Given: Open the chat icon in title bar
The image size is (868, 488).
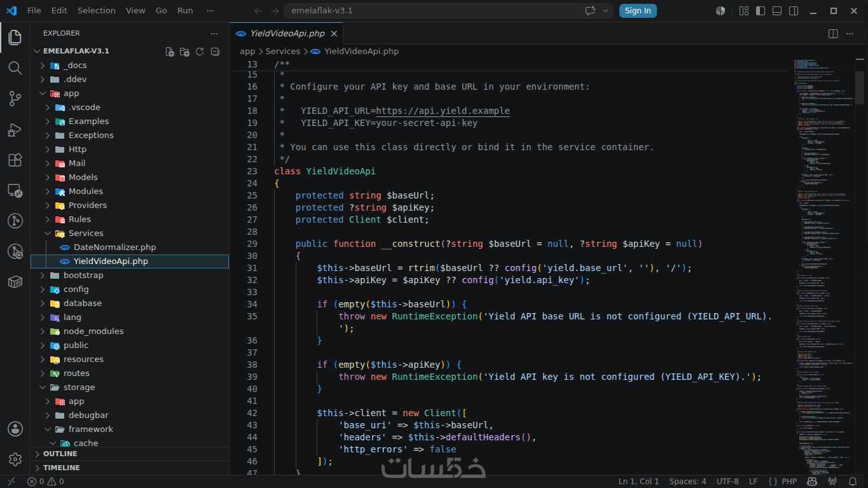Looking at the screenshot, I should [x=589, y=10].
